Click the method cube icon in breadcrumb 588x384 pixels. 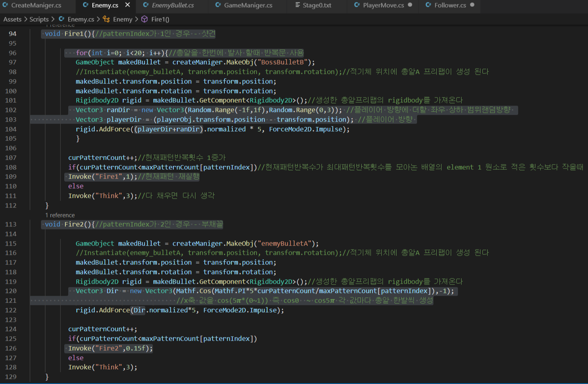[x=144, y=19]
